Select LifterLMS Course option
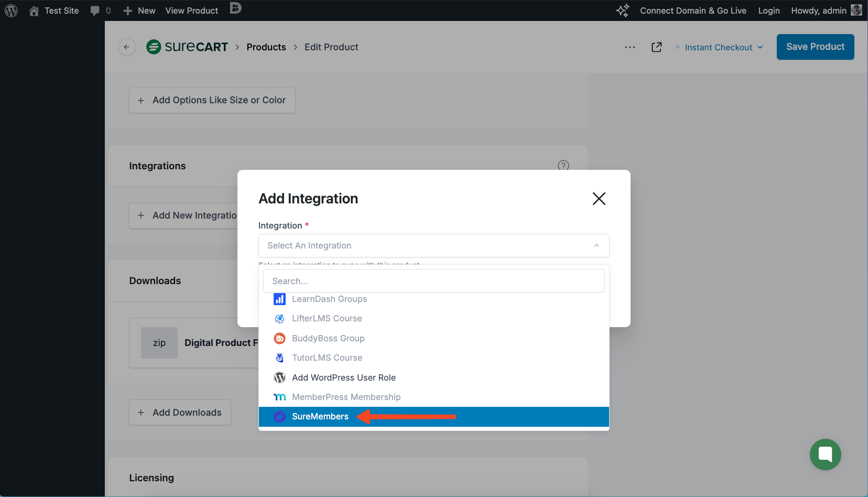 coord(434,319)
